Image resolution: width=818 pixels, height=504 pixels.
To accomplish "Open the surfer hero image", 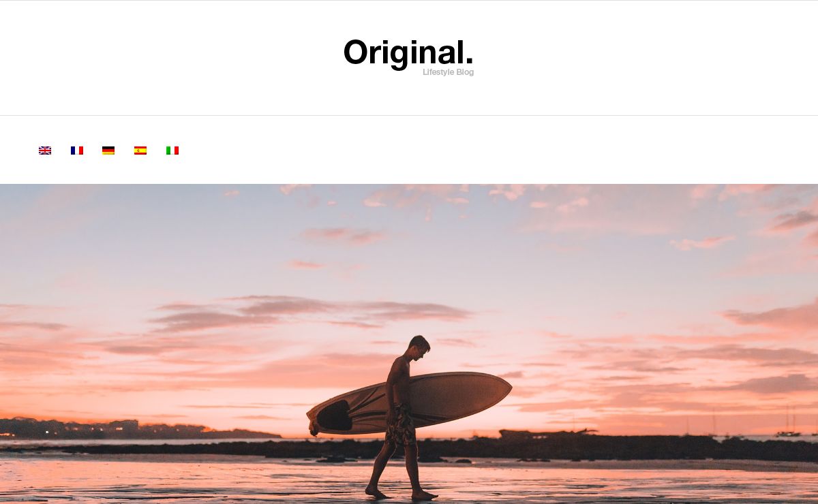I will pos(409,344).
